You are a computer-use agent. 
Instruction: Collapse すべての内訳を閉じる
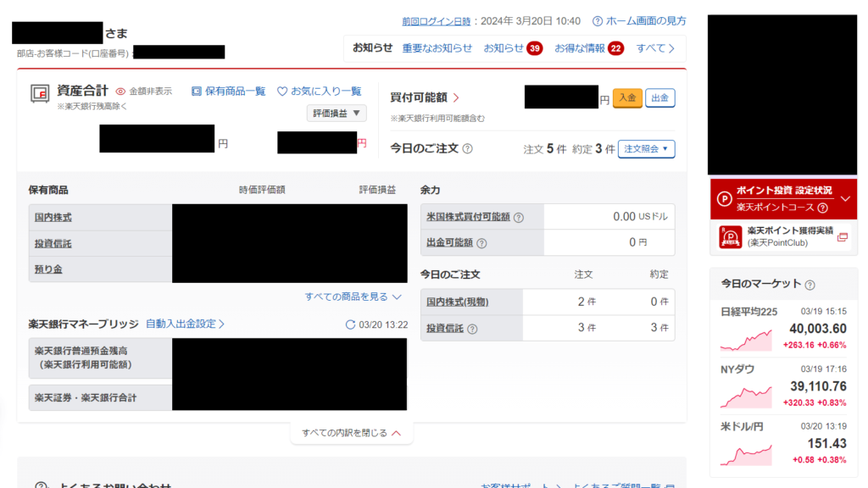352,433
